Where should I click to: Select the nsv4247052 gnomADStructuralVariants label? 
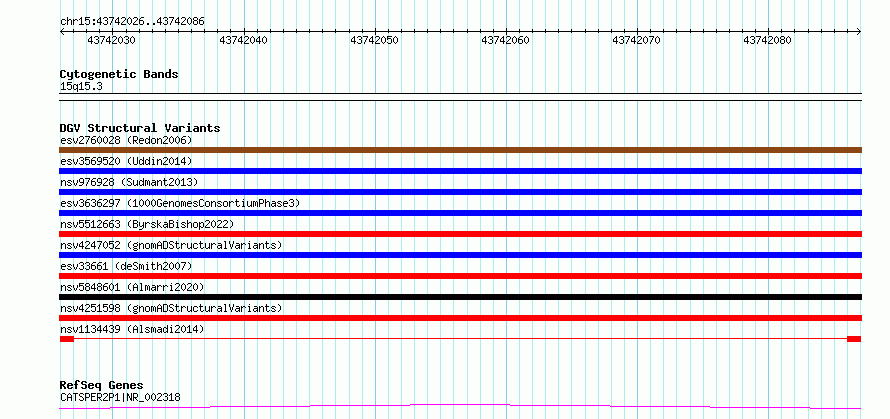(171, 245)
